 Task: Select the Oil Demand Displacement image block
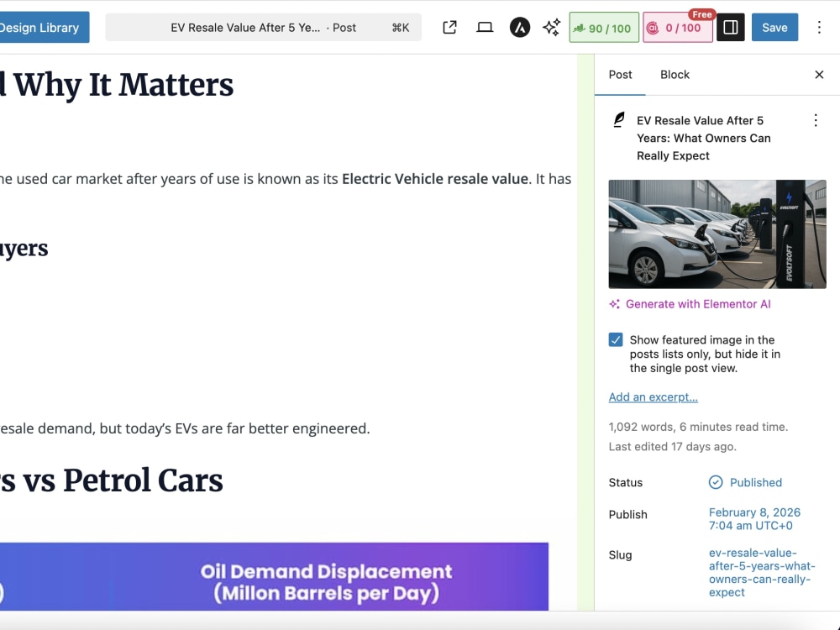(x=274, y=576)
